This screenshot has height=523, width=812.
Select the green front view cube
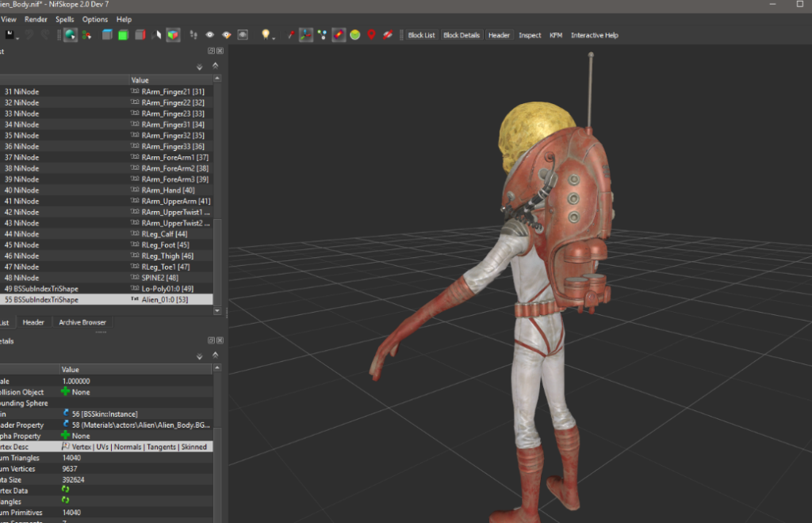123,35
